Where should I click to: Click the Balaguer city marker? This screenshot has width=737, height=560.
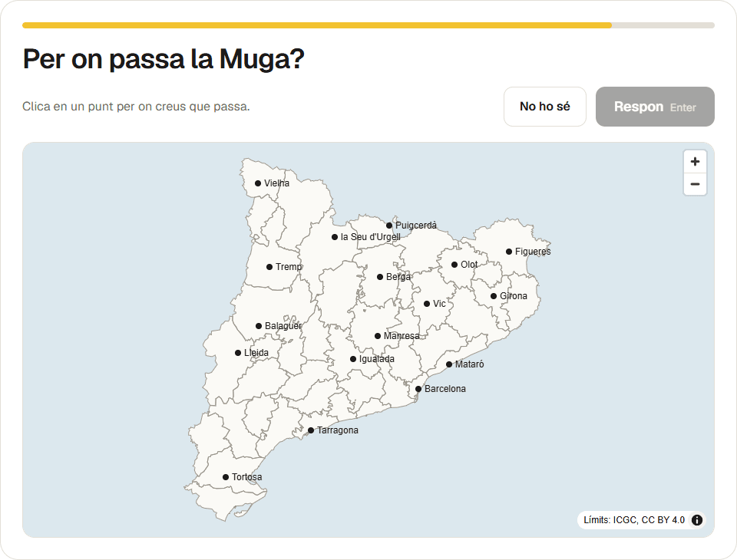pyautogui.click(x=259, y=326)
